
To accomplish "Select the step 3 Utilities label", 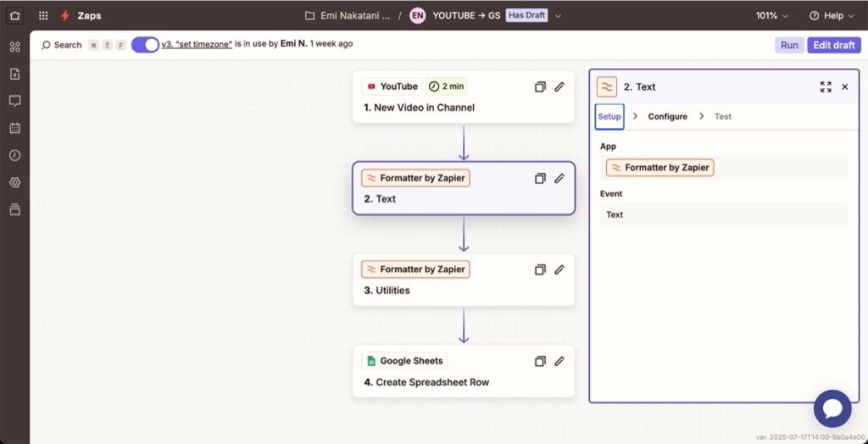I will coord(387,290).
